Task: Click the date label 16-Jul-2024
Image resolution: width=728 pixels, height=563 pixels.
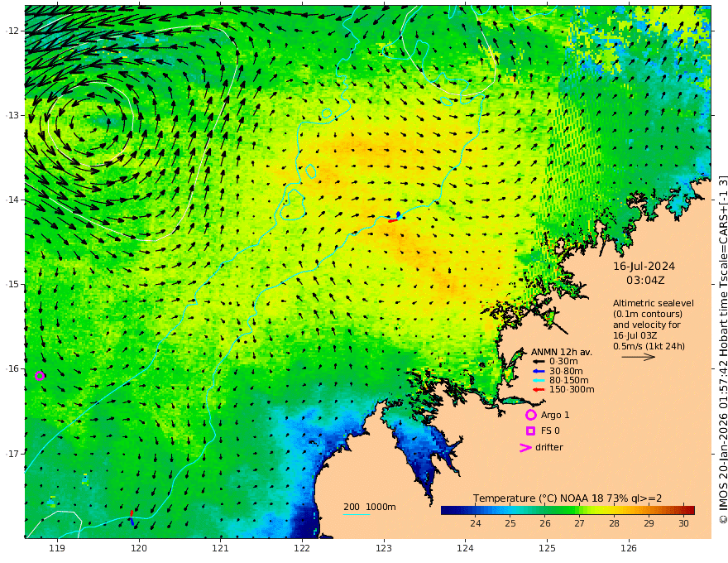Action: [644, 267]
